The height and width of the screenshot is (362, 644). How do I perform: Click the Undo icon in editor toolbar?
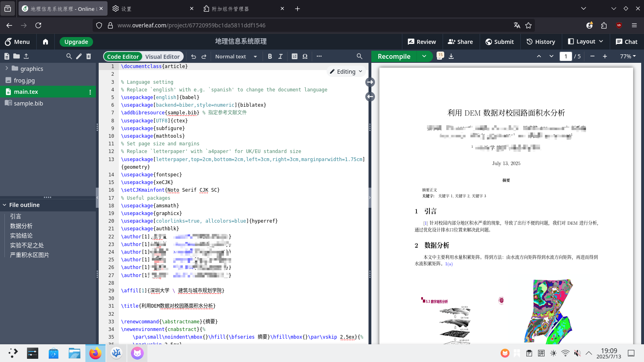click(x=194, y=56)
